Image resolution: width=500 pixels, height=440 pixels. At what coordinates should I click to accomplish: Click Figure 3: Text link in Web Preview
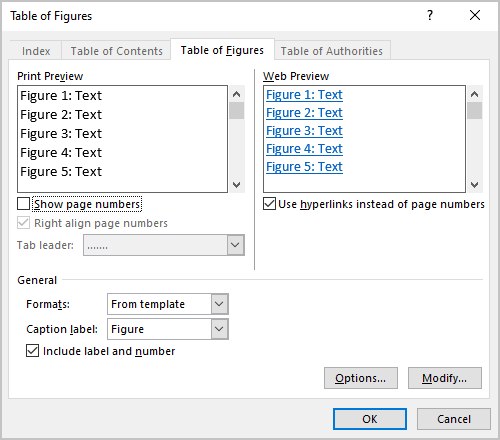point(304,131)
